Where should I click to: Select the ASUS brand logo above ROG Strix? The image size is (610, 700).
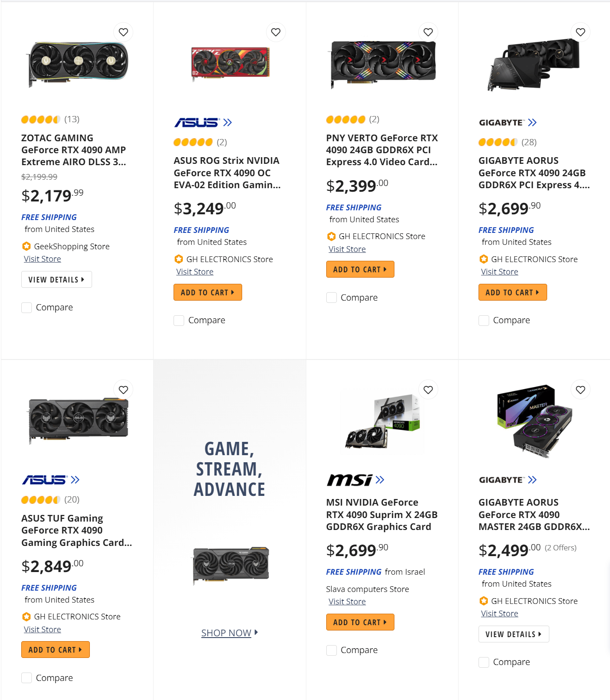click(x=195, y=122)
